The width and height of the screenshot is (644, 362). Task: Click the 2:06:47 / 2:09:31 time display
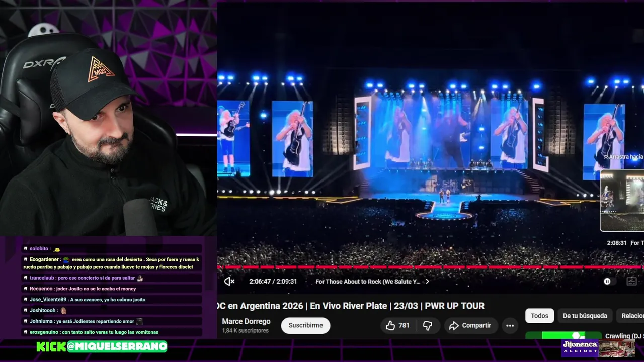coord(273,282)
